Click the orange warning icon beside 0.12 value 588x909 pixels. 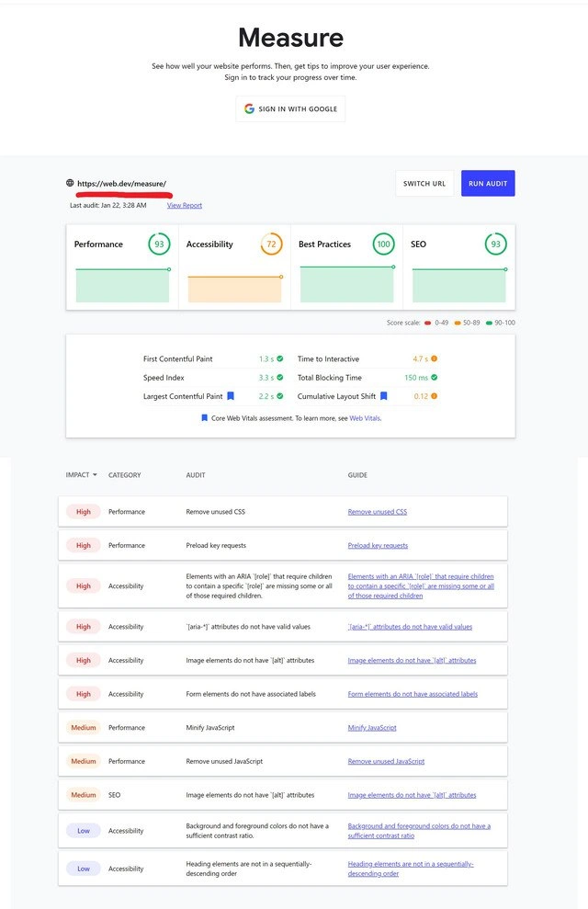[x=434, y=396]
